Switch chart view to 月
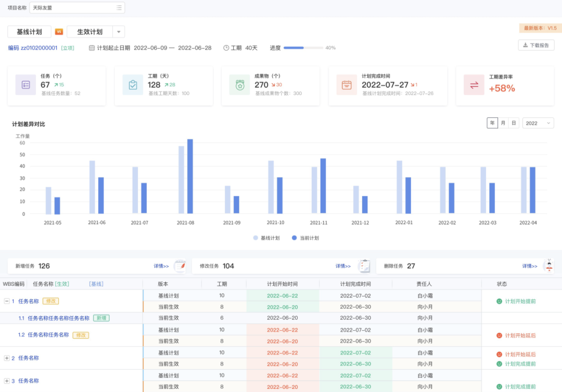The image size is (562, 392). pos(503,123)
